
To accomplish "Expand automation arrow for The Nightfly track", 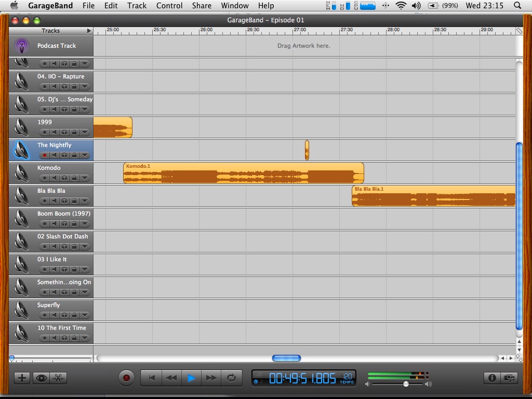I will coord(85,155).
